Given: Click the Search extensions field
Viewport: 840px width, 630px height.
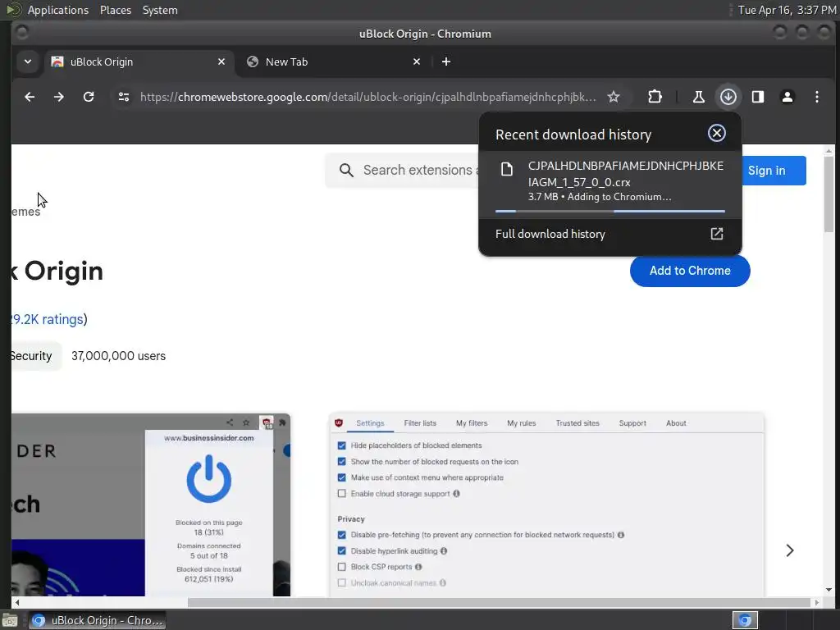Looking at the screenshot, I should click(x=402, y=171).
